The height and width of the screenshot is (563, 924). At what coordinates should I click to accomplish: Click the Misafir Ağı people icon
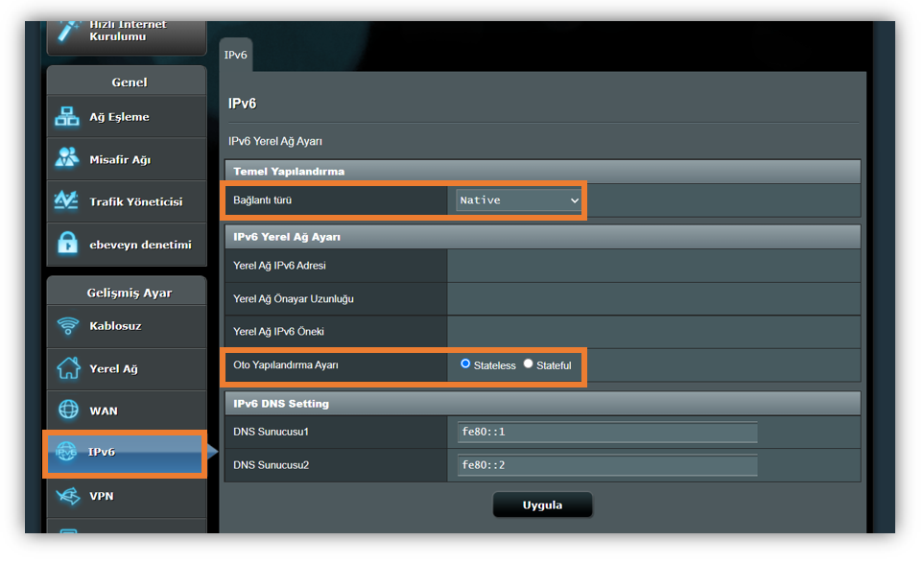(x=67, y=159)
